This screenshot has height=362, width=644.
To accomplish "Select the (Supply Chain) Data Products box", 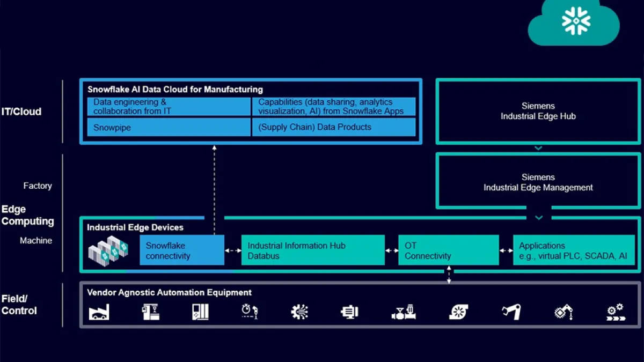I will coord(334,128).
